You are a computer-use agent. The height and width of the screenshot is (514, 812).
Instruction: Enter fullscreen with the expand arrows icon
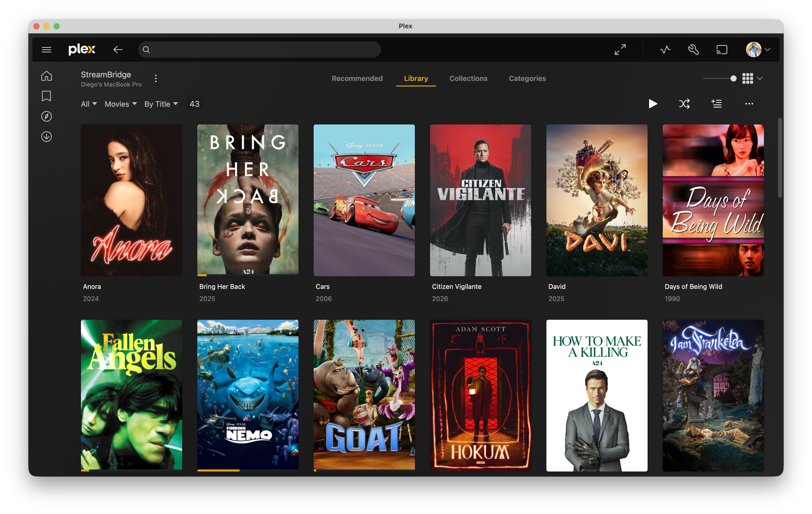tap(620, 50)
